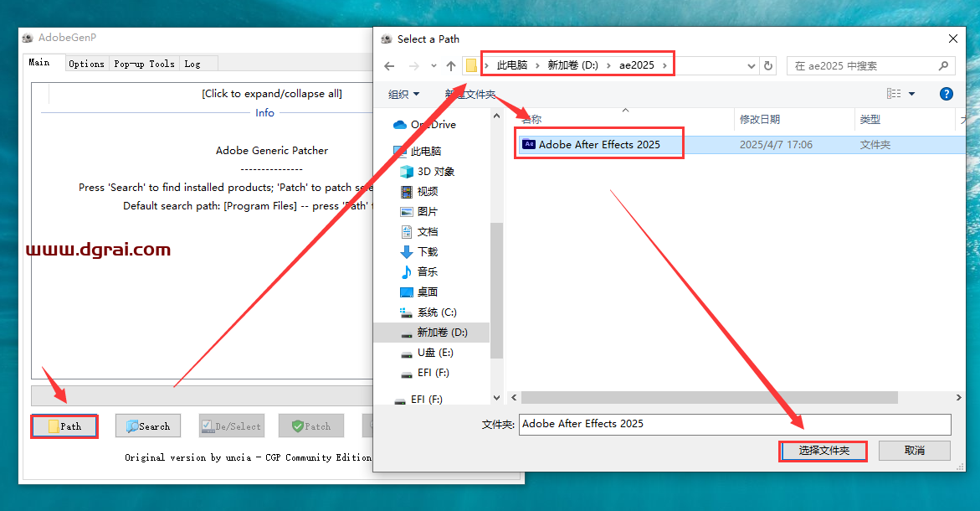Screen dimensions: 980x511
Task: Click the Info section header
Action: tap(264, 112)
